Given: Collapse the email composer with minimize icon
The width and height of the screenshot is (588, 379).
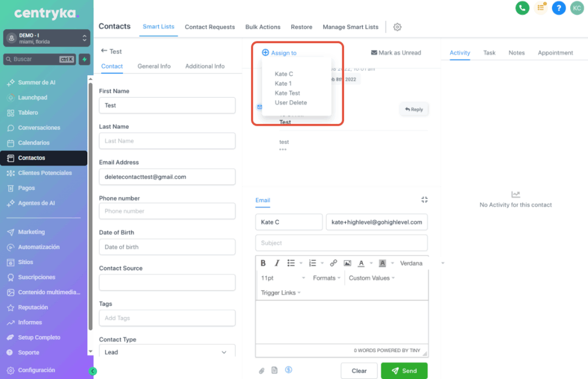Looking at the screenshot, I should pos(424,200).
